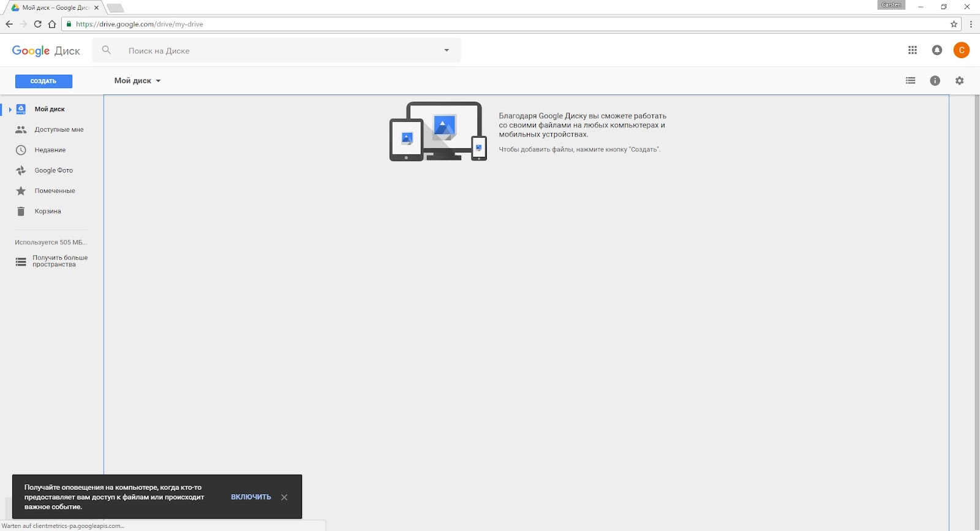Go back in browser history

click(9, 24)
